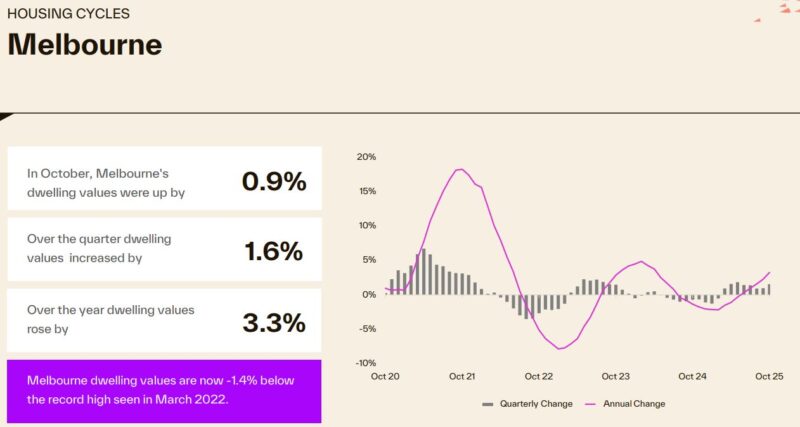Click the gray Quarterly Change legend swatch

tap(488, 404)
